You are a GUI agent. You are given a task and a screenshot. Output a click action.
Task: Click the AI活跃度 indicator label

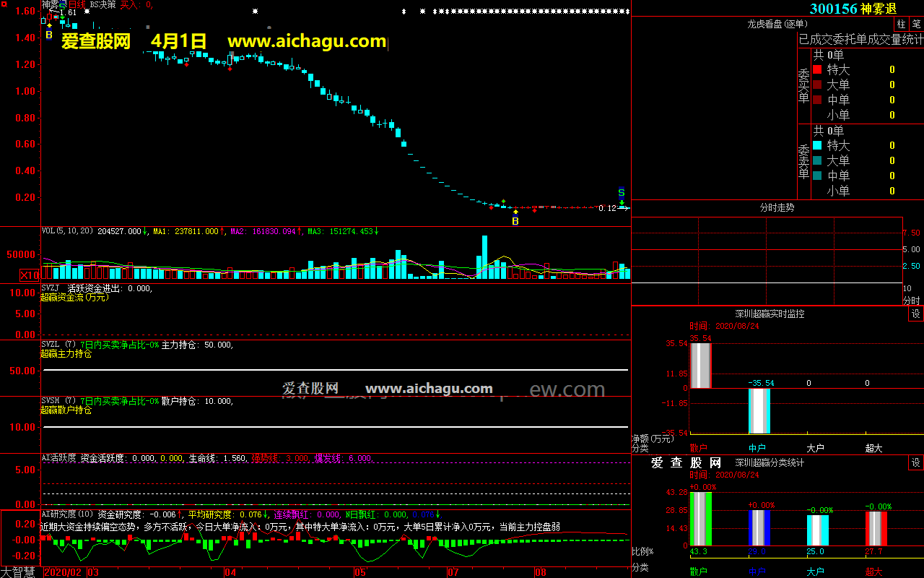click(59, 458)
